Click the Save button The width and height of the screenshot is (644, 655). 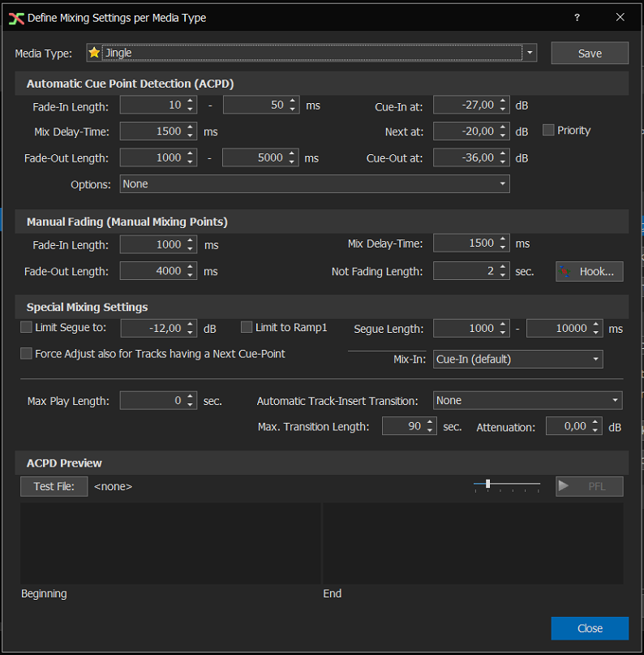(590, 54)
